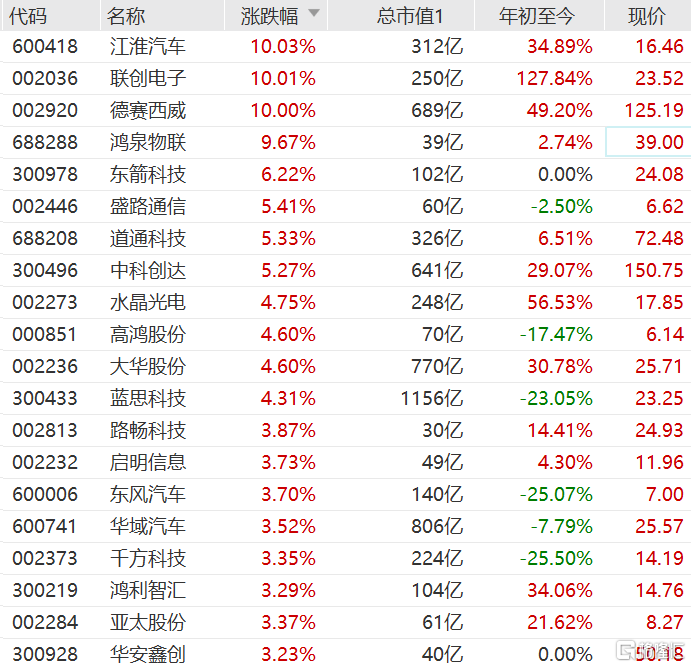Click year-to-date value -25.50%

click(557, 559)
